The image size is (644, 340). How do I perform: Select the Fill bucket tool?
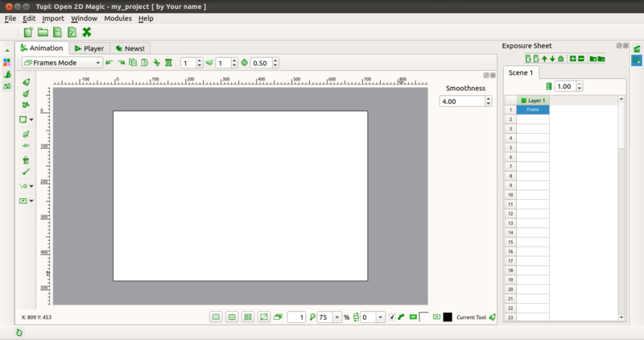tap(26, 160)
